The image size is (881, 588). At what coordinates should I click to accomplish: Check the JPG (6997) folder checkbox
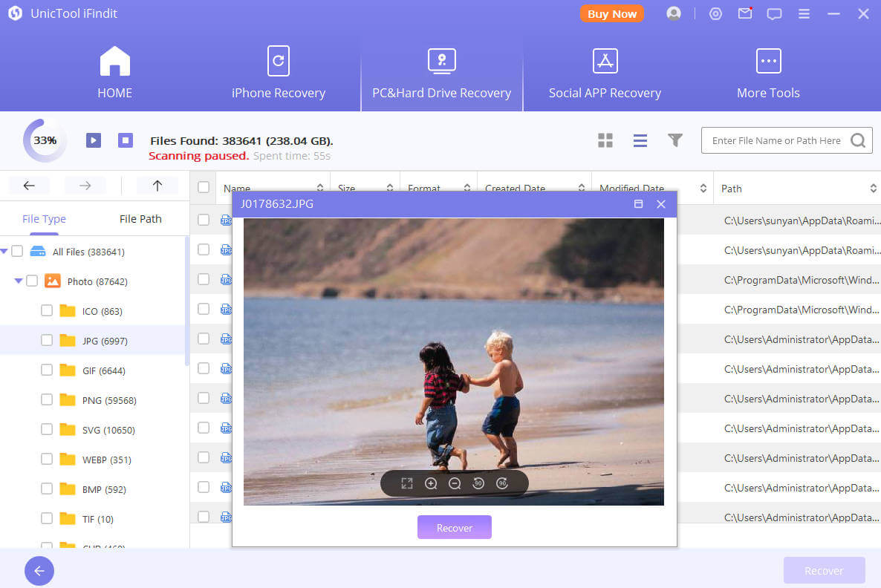pos(47,340)
